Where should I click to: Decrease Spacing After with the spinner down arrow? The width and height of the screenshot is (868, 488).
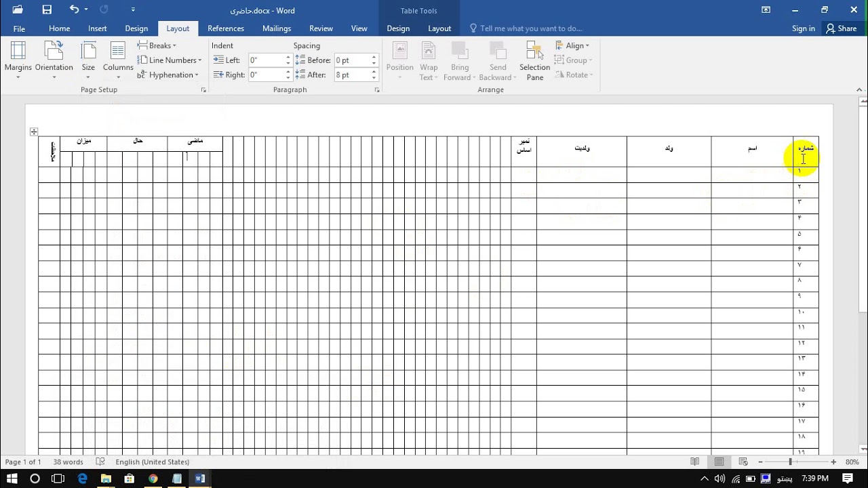point(374,78)
